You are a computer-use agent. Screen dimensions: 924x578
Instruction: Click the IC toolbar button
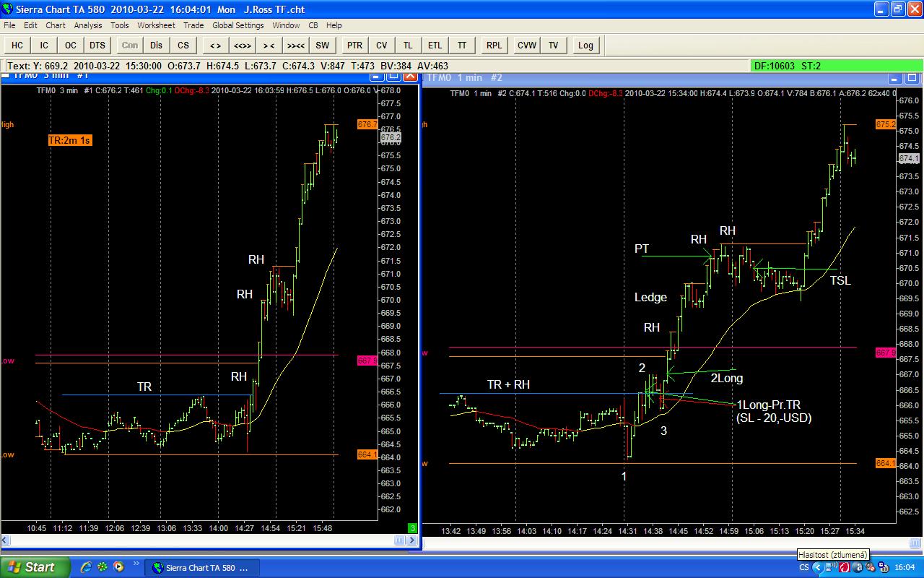coord(44,45)
